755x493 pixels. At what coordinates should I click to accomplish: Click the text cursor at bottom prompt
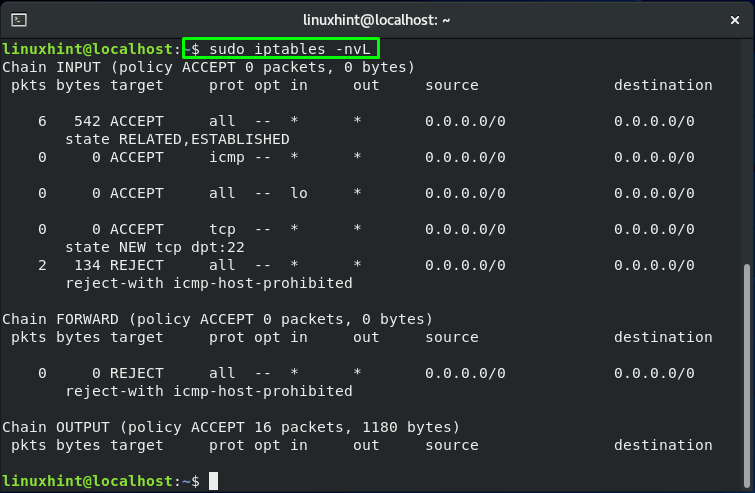pos(213,480)
